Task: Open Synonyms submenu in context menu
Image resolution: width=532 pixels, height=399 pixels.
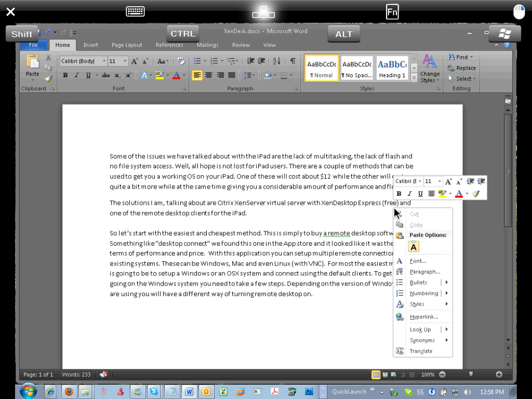Action: [x=423, y=340]
